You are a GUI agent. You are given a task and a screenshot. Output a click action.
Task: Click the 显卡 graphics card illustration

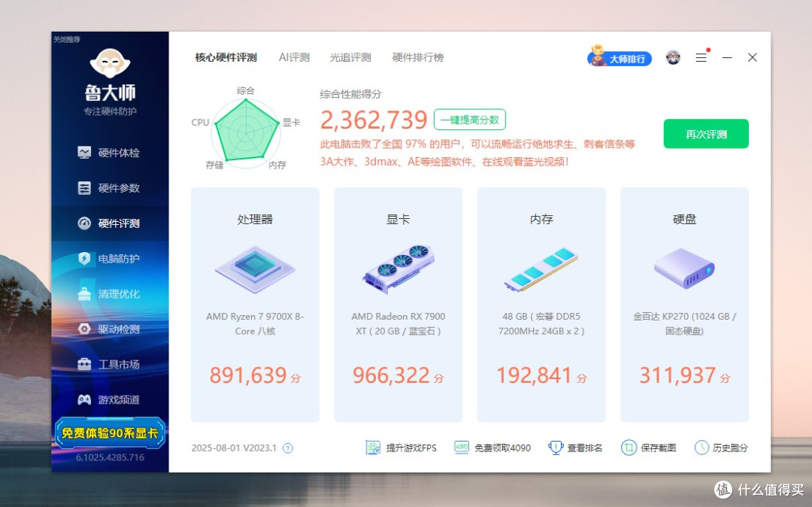pos(398,269)
